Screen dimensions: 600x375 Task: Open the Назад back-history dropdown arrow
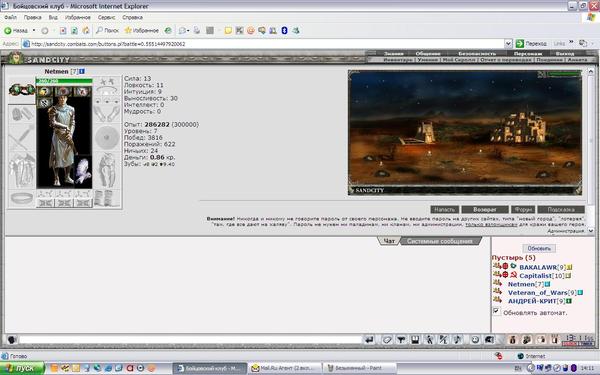coord(34,31)
